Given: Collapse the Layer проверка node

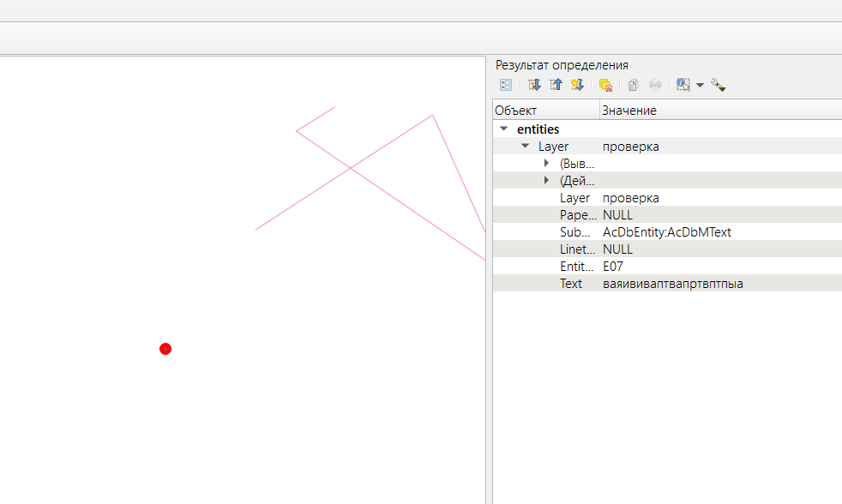Looking at the screenshot, I should (525, 146).
